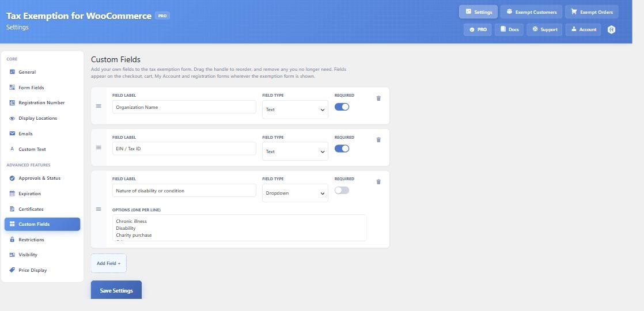Open Field Type dropdown for EIN / Tax ID
The width and height of the screenshot is (644, 311).
tap(295, 151)
